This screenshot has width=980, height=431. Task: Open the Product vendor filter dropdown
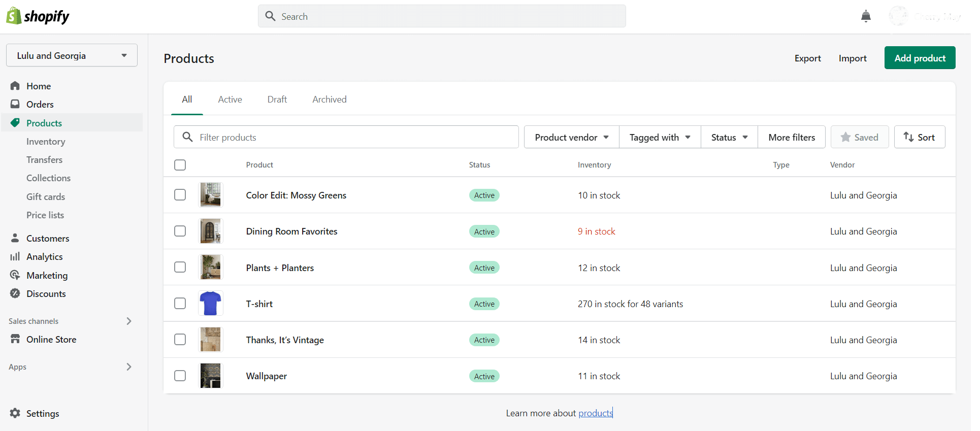tap(571, 137)
